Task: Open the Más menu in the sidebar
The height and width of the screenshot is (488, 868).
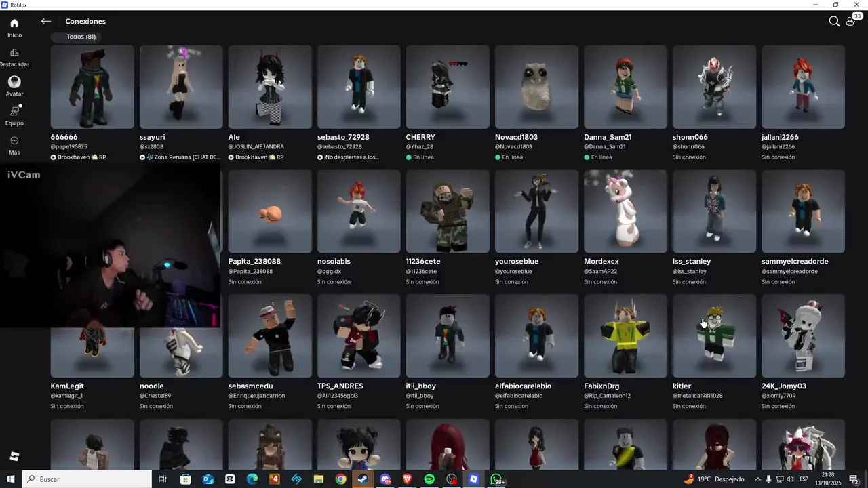Action: [14, 145]
